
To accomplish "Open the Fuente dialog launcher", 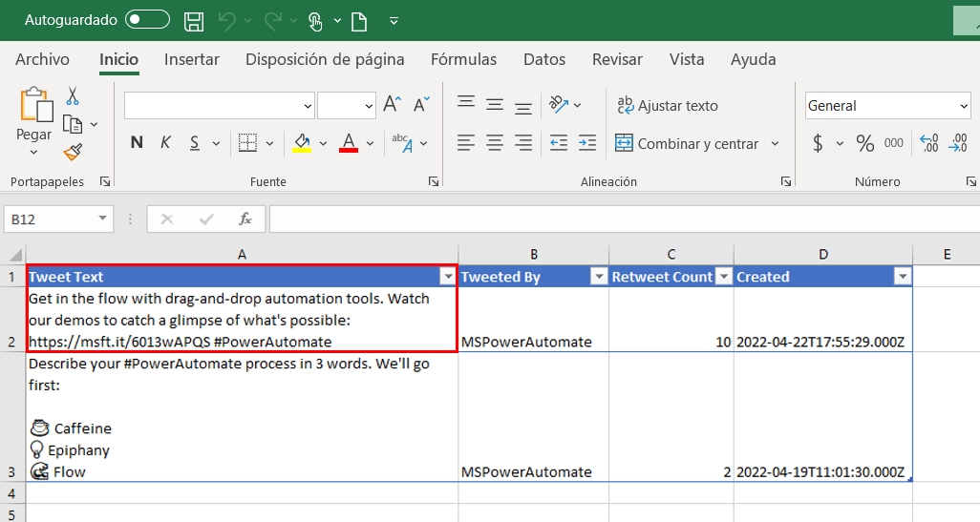I will point(433,181).
